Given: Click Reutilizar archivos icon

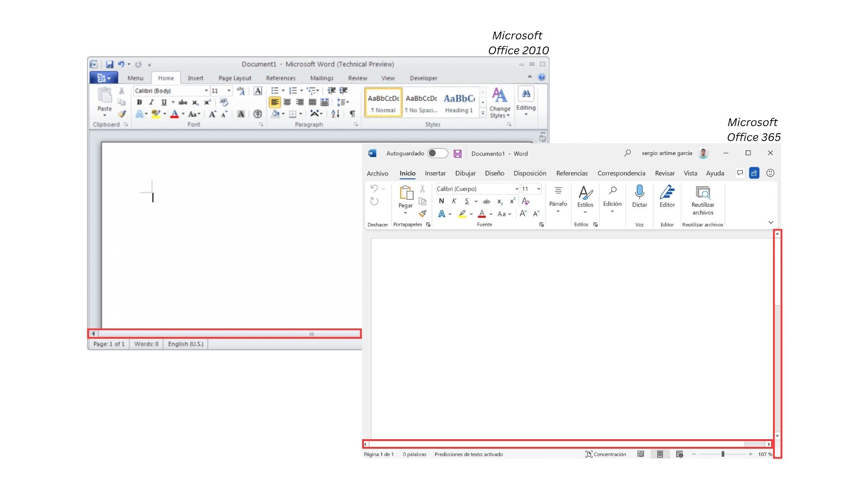Looking at the screenshot, I should pyautogui.click(x=703, y=193).
